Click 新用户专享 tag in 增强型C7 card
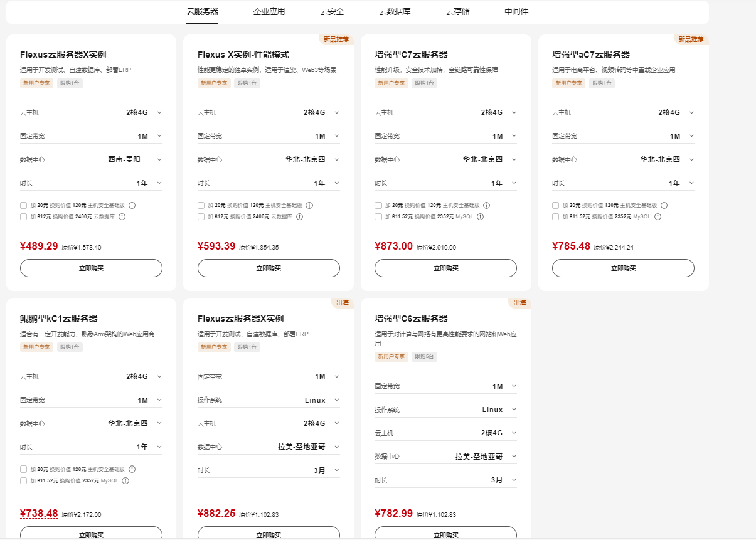Image resolution: width=756 pixels, height=540 pixels. pyautogui.click(x=391, y=83)
